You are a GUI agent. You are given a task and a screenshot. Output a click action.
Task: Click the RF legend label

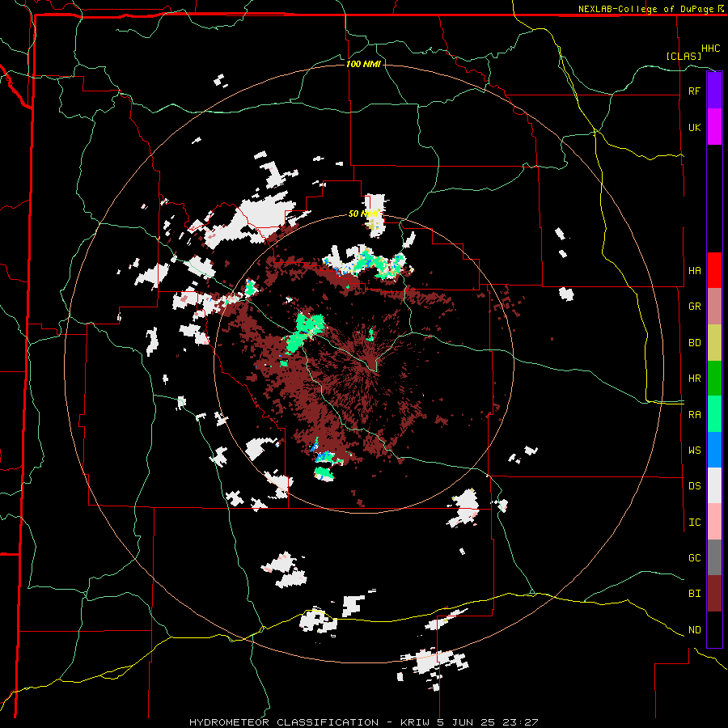click(x=694, y=91)
